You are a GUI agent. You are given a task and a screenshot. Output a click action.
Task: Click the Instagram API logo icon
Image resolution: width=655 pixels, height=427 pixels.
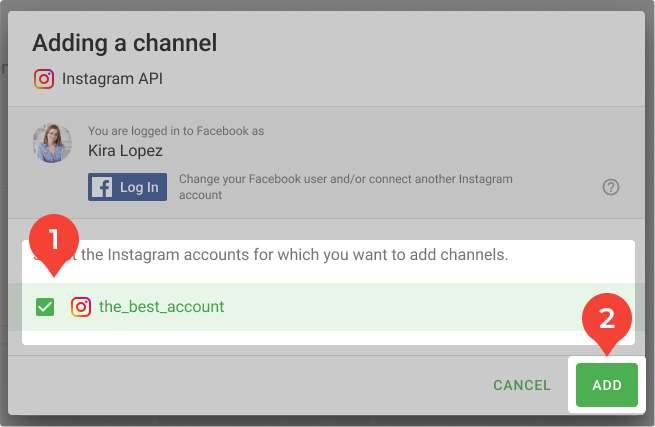click(44, 79)
